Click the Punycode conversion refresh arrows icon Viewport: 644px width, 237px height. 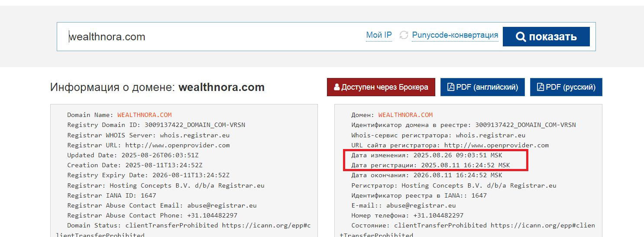tap(404, 35)
